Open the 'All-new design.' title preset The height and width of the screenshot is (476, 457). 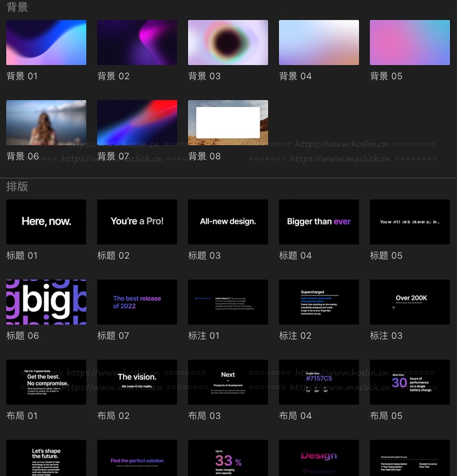(x=228, y=222)
